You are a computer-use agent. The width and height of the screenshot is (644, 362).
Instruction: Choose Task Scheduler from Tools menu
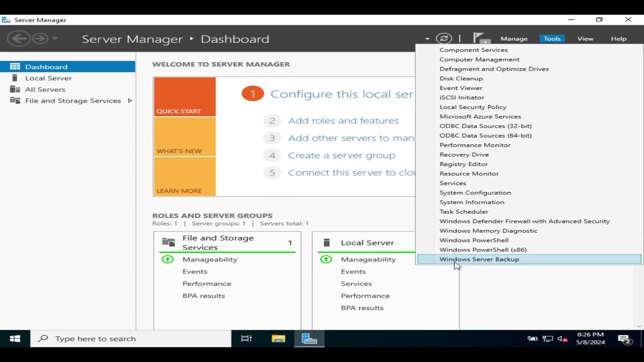tap(529, 212)
